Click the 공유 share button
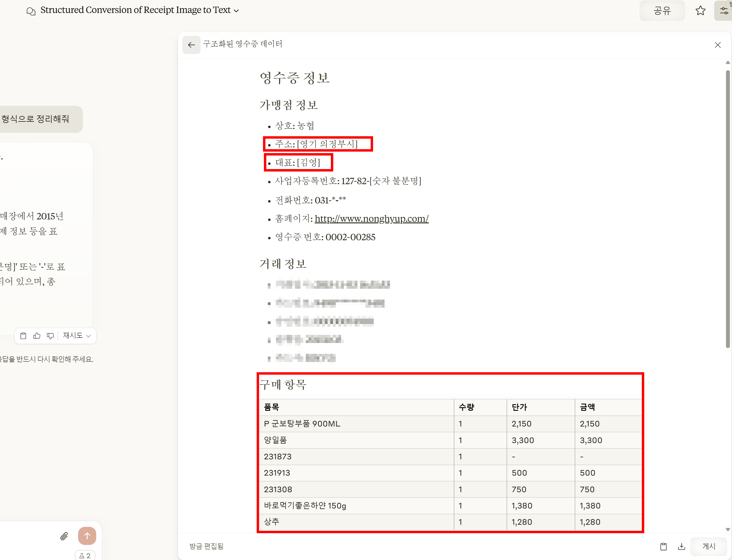732x560 pixels. click(662, 11)
